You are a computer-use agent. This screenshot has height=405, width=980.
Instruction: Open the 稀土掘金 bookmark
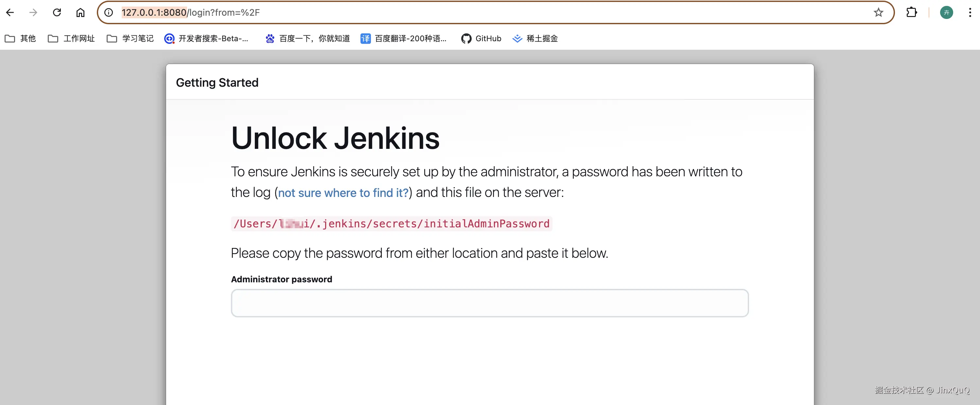pos(535,39)
